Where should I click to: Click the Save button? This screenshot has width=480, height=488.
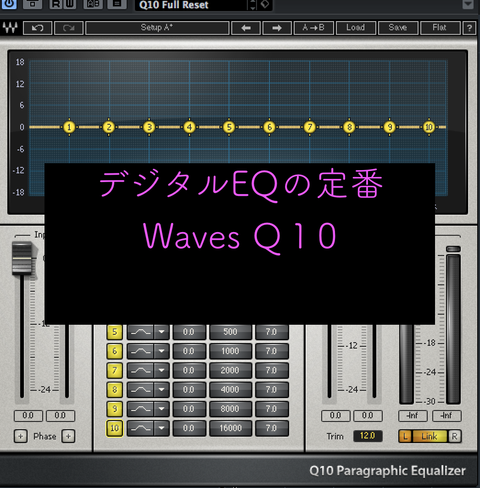click(x=398, y=28)
